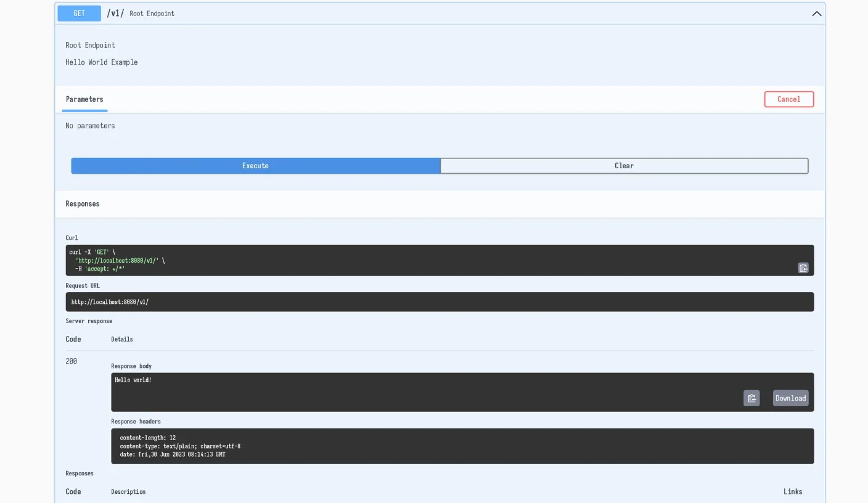This screenshot has width=868, height=503.
Task: Click the 'Hello World Example' description
Action: 102,62
